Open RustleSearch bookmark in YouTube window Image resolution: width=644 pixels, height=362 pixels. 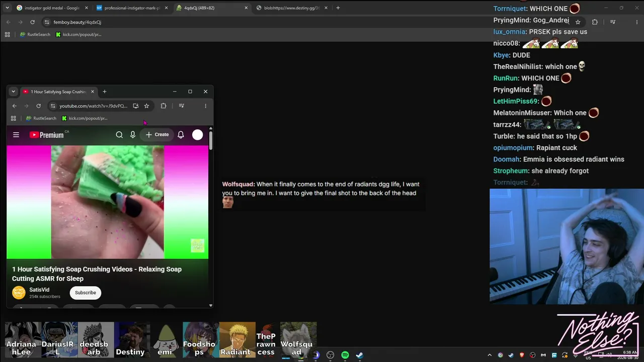[x=41, y=118]
